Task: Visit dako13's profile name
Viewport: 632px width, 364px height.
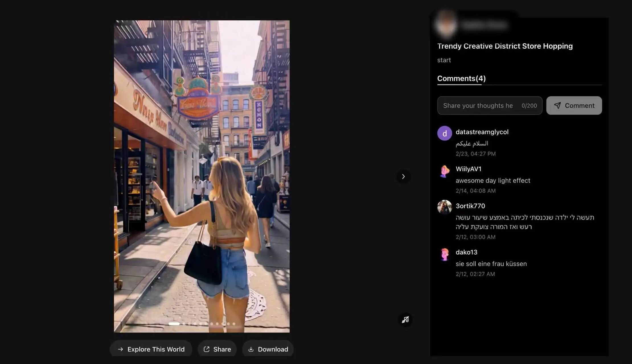Action: point(466,252)
